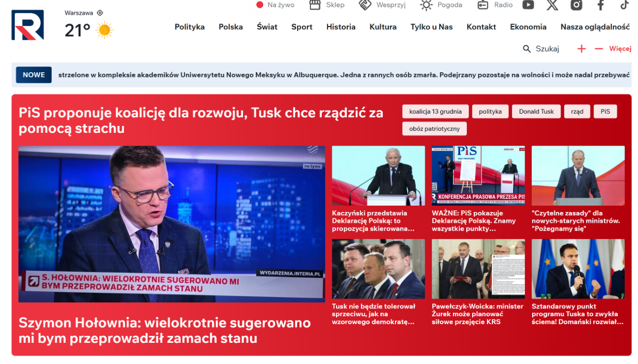Open the Polityka menu section
This screenshot has width=638, height=364.
189,27
